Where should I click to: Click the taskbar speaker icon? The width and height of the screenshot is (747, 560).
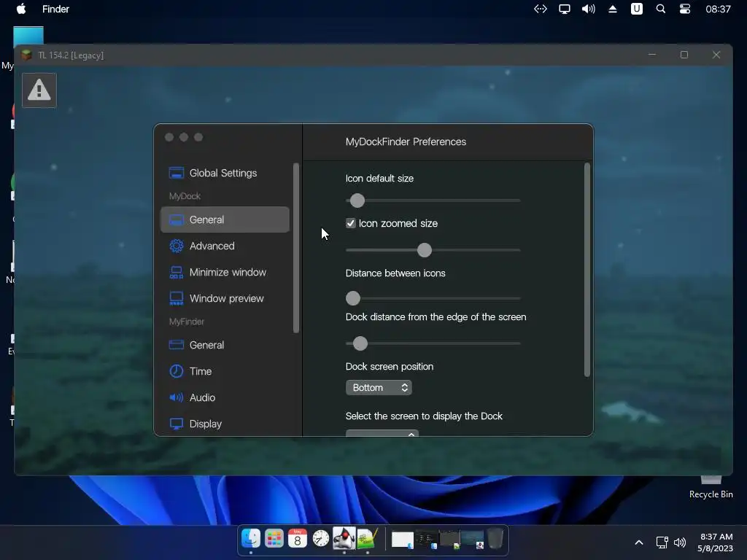(x=680, y=542)
